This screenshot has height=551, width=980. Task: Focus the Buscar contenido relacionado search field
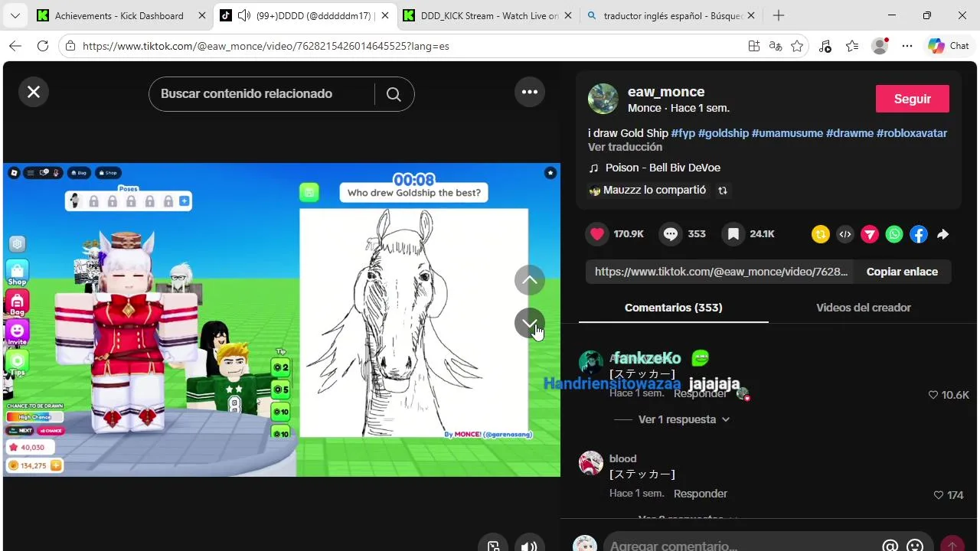(x=260, y=94)
